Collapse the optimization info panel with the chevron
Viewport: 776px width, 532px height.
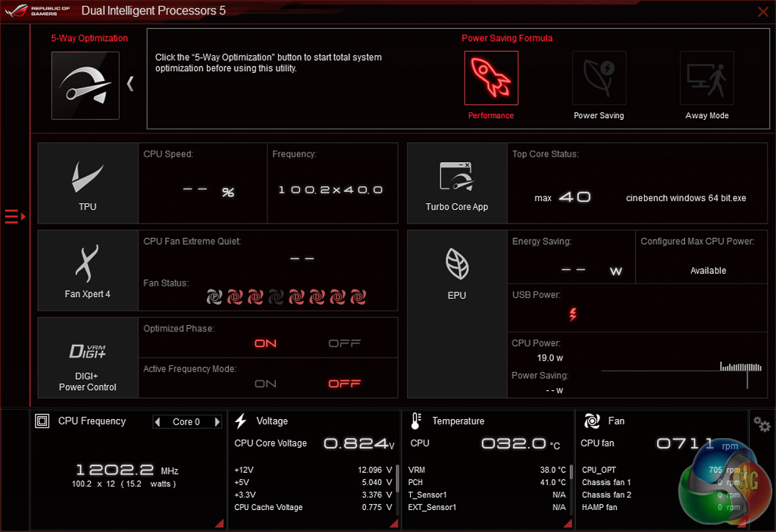(130, 83)
